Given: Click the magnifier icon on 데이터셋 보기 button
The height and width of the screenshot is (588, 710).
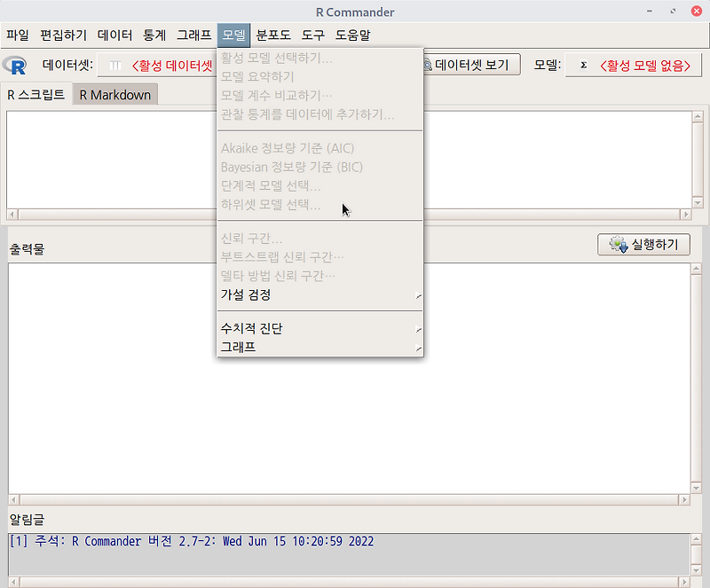Looking at the screenshot, I should click(x=427, y=64).
